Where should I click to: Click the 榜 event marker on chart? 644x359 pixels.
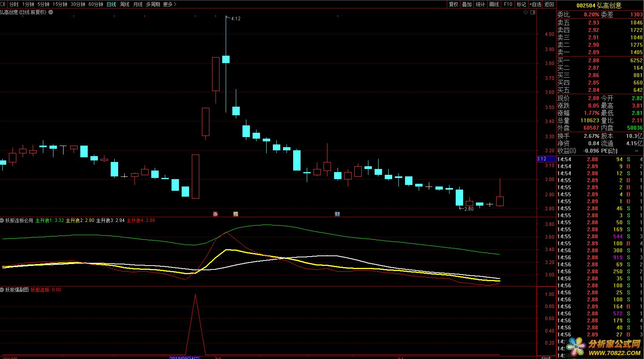point(235,214)
